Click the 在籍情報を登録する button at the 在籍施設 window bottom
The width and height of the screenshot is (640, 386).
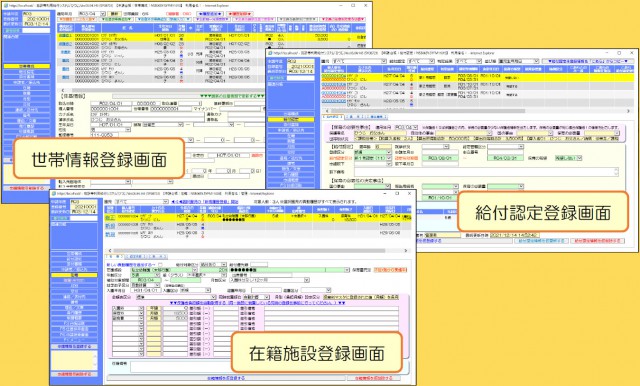coord(226,378)
